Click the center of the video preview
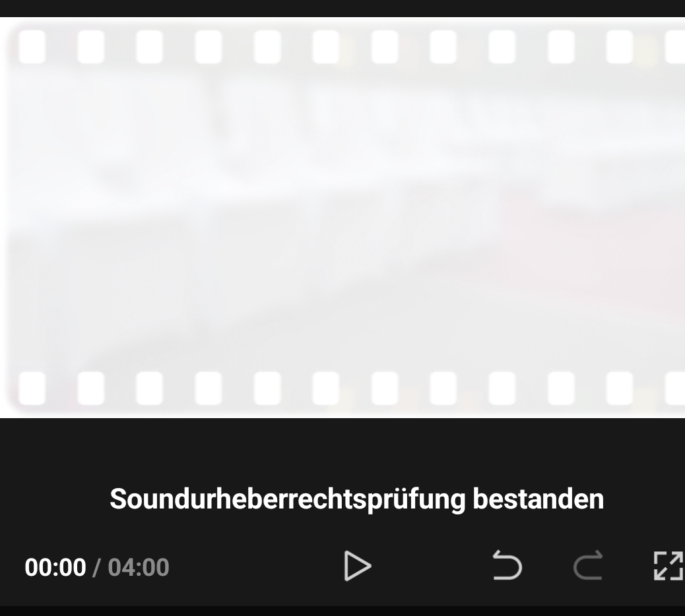Screen dimensions: 685x616 [x=342, y=218]
